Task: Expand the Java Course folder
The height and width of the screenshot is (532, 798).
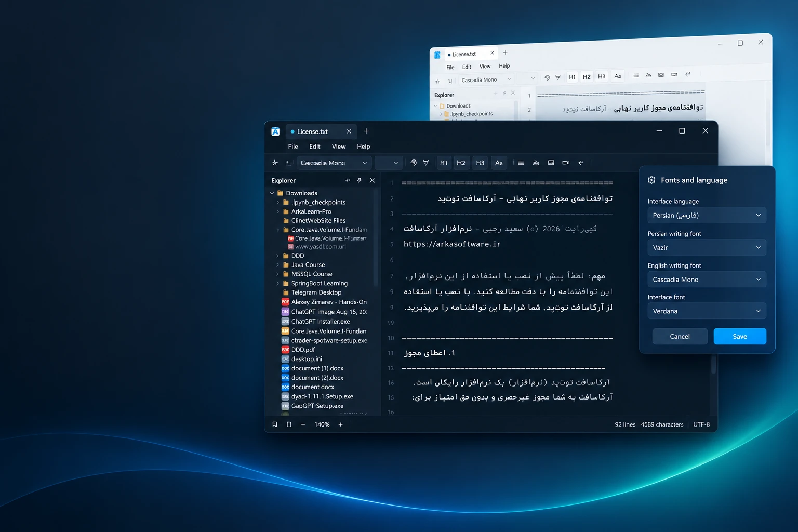Action: (278, 265)
